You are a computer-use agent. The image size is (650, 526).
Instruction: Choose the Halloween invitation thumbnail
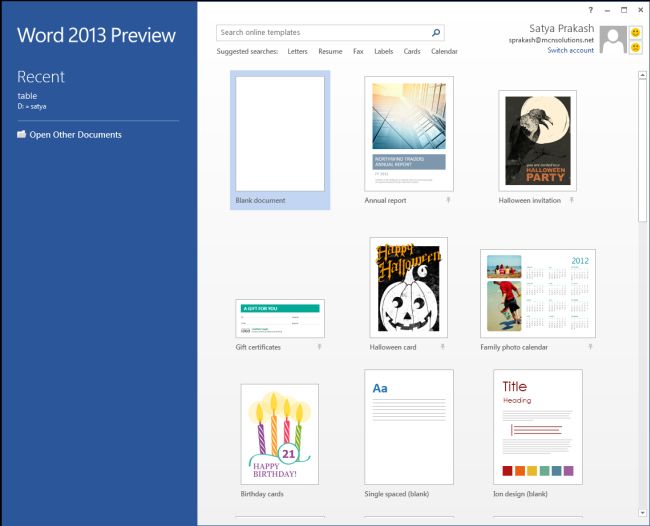pos(538,141)
